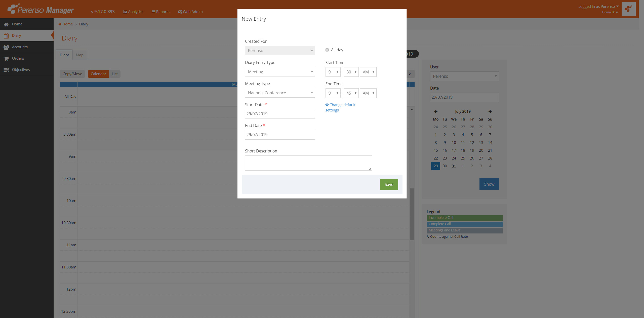The height and width of the screenshot is (318, 644).
Task: Click into the Short Description text box
Action: (x=308, y=163)
